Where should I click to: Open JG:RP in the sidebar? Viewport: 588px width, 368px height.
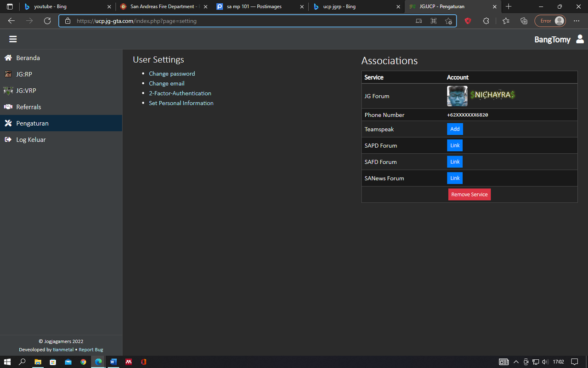61,74
